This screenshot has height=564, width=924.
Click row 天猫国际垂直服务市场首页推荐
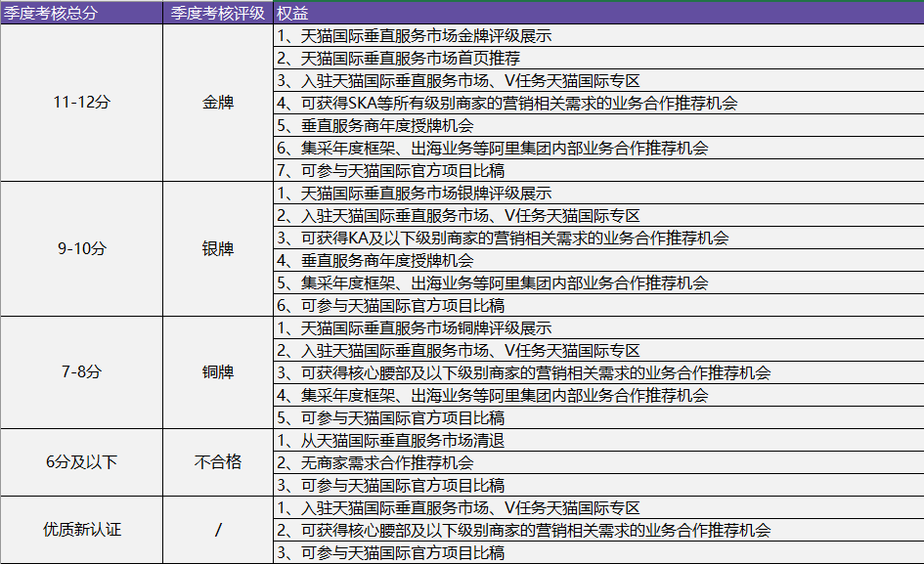598,59
